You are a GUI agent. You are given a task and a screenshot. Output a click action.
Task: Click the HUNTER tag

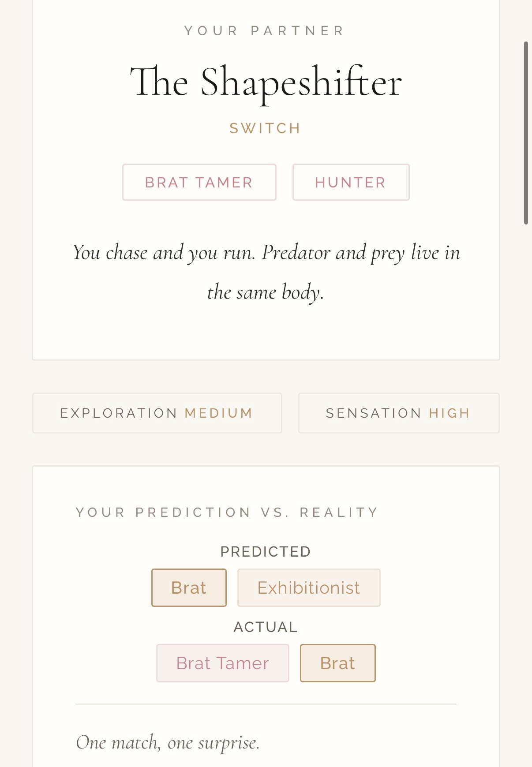pos(351,182)
